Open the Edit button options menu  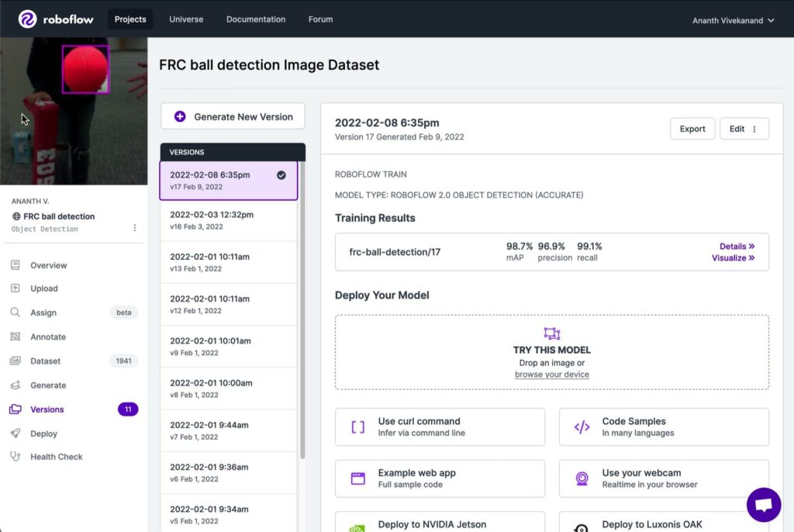click(x=744, y=129)
